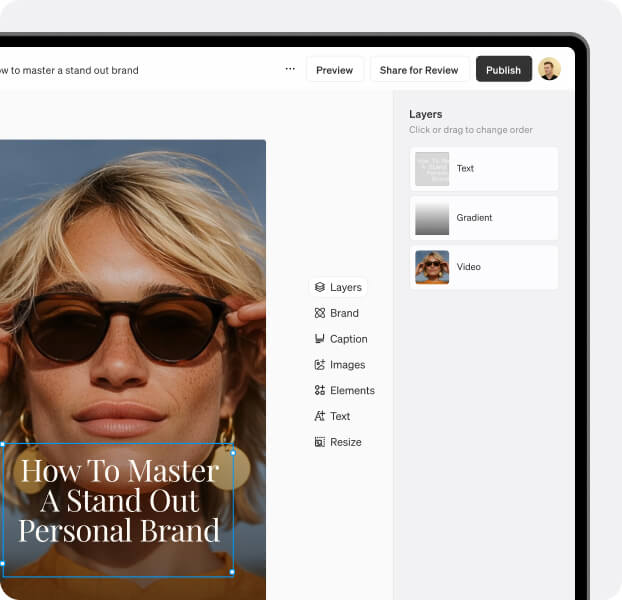Click the Text layer thumbnail

(x=432, y=169)
